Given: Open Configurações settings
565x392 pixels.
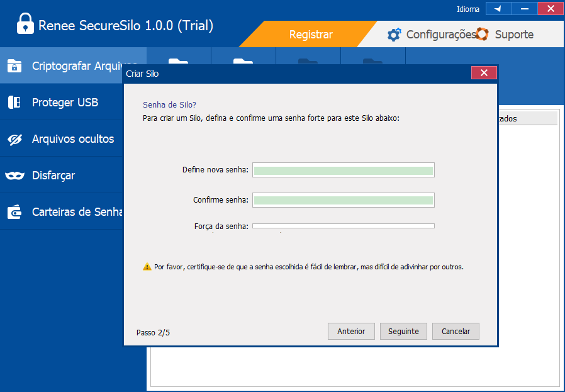Looking at the screenshot, I should pos(440,35).
